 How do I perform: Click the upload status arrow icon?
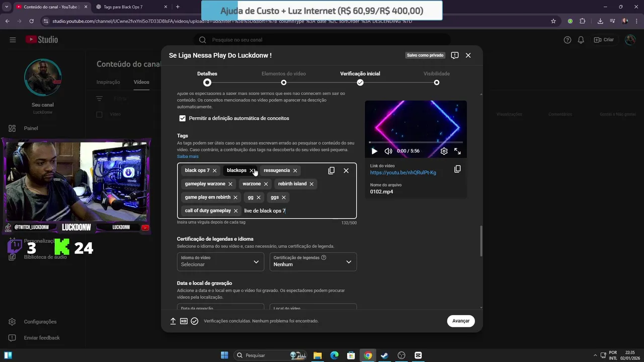click(173, 321)
